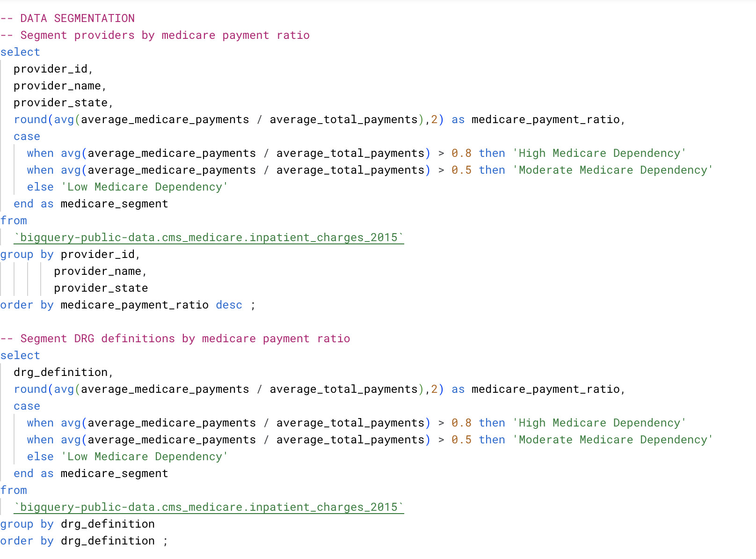The width and height of the screenshot is (756, 559).
Task: Click the select keyword of the DRG query
Action: pyautogui.click(x=20, y=355)
